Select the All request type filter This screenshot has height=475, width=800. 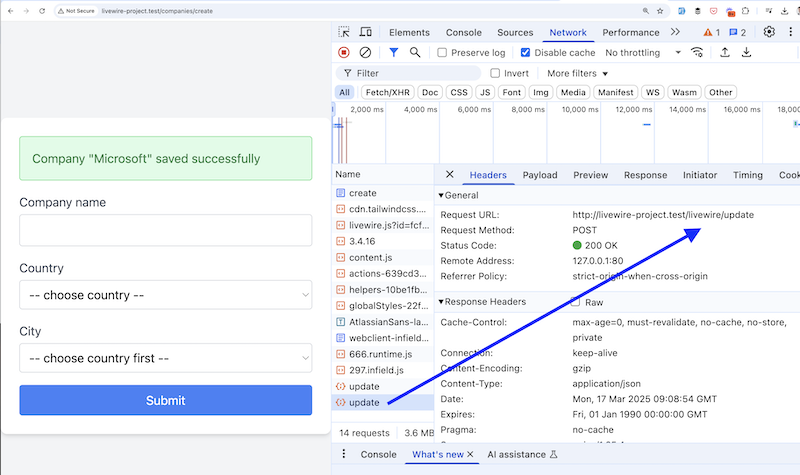click(x=344, y=92)
